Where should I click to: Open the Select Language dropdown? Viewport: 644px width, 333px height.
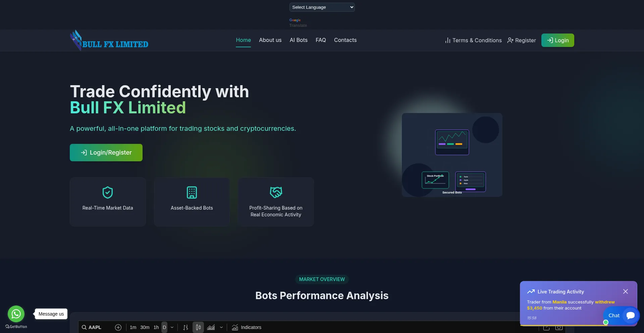point(322,7)
